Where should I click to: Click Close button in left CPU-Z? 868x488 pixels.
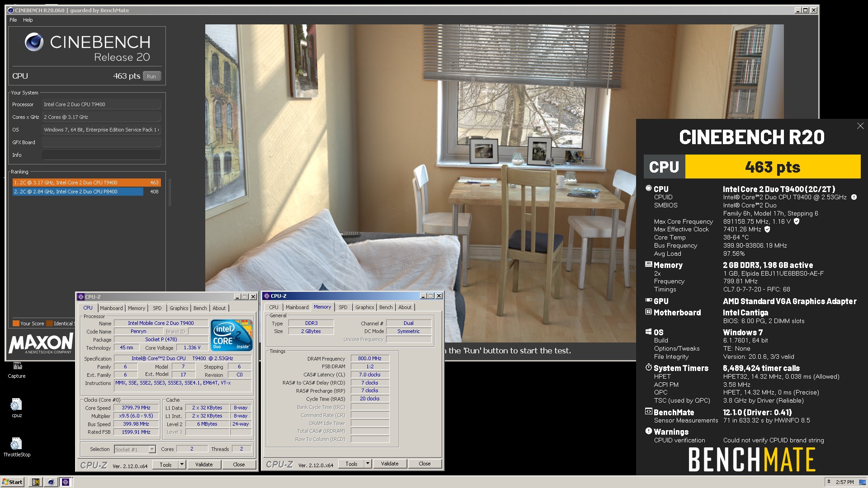tap(239, 465)
